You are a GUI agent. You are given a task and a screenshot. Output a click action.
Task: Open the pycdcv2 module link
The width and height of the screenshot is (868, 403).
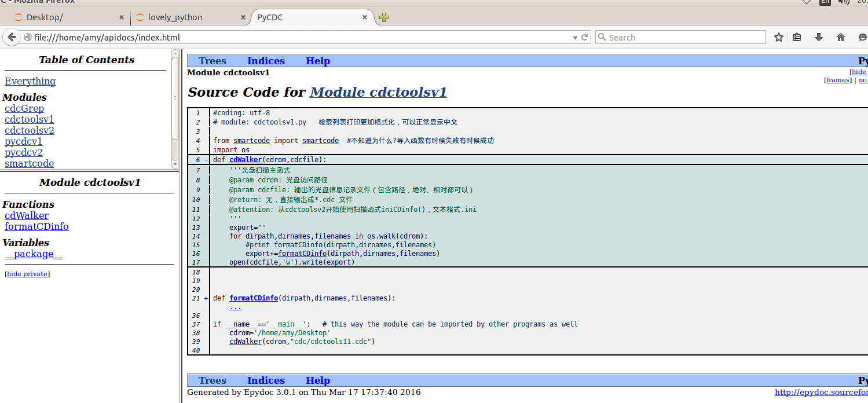24,152
